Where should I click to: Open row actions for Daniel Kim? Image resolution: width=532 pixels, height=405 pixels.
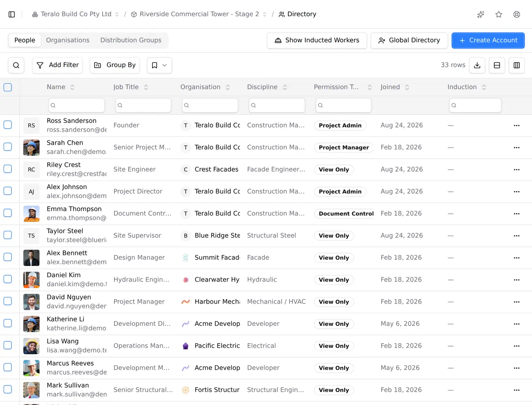pyautogui.click(x=517, y=280)
